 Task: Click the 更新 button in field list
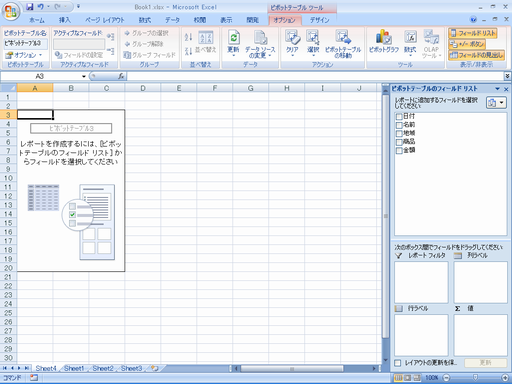[x=486, y=363]
